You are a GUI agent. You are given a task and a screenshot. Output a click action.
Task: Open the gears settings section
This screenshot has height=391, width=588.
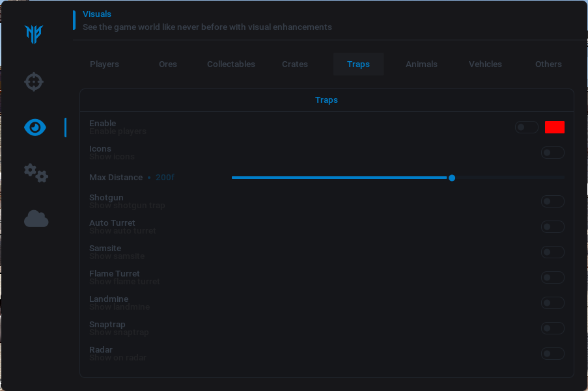coord(36,173)
